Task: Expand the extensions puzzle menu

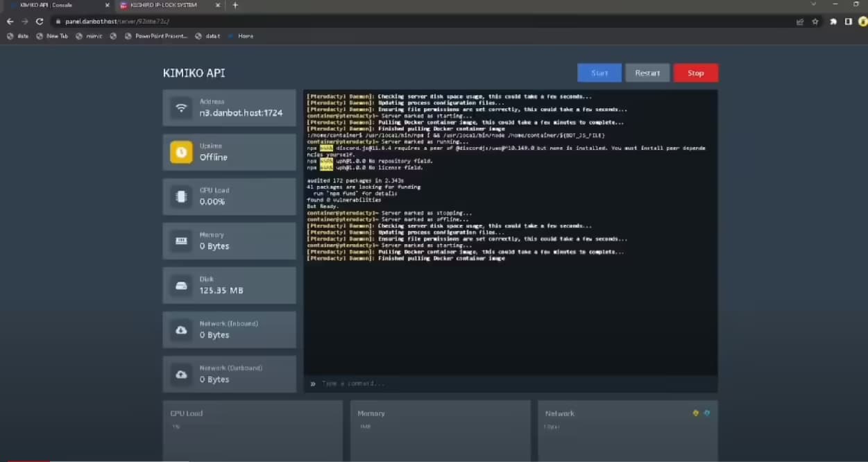Action: pos(833,22)
